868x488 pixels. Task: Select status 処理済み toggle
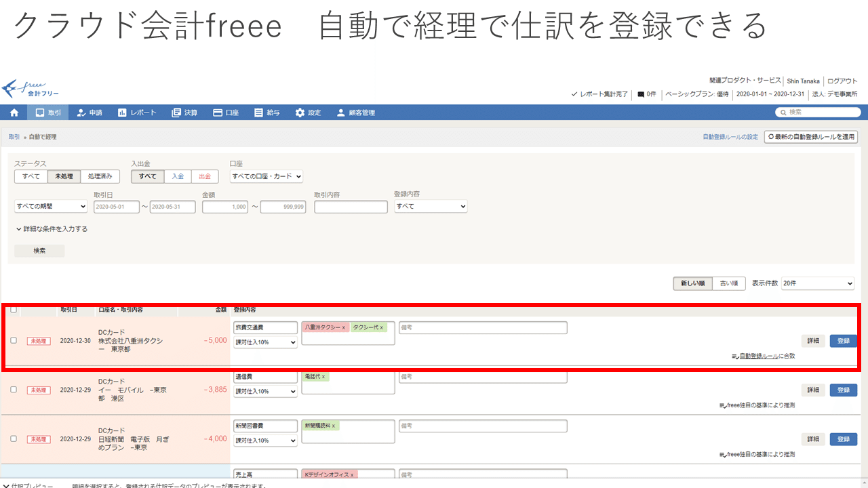(100, 176)
